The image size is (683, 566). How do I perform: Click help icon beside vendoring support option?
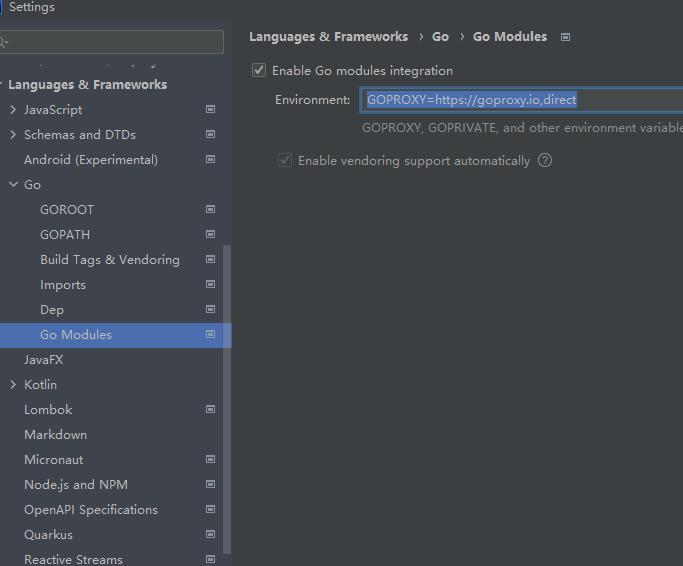pyautogui.click(x=545, y=160)
